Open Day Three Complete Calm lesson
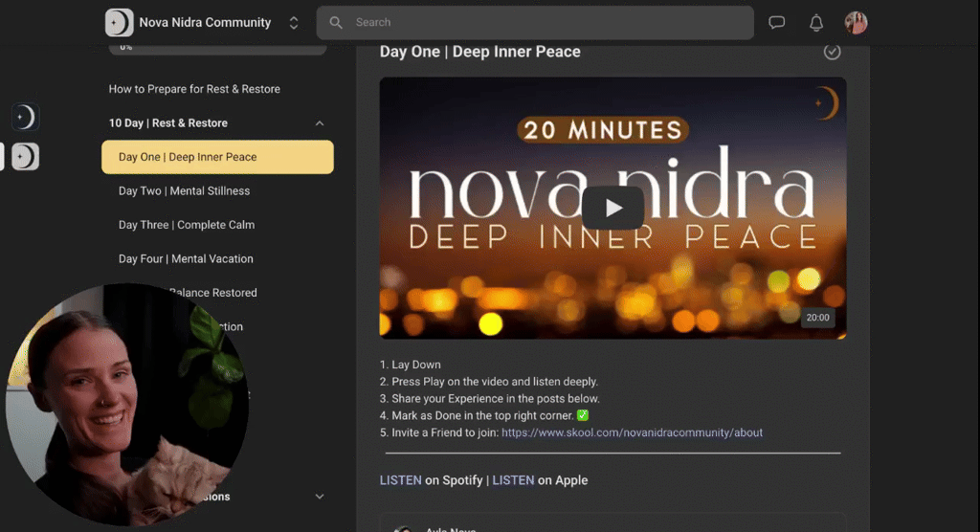The image size is (980, 532). [x=187, y=225]
